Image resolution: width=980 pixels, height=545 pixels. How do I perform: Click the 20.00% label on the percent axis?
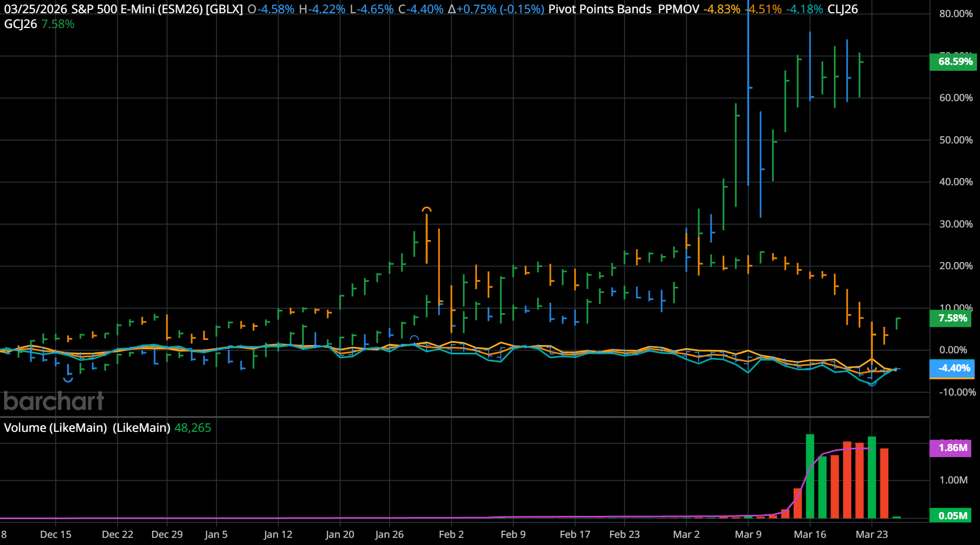coord(956,266)
